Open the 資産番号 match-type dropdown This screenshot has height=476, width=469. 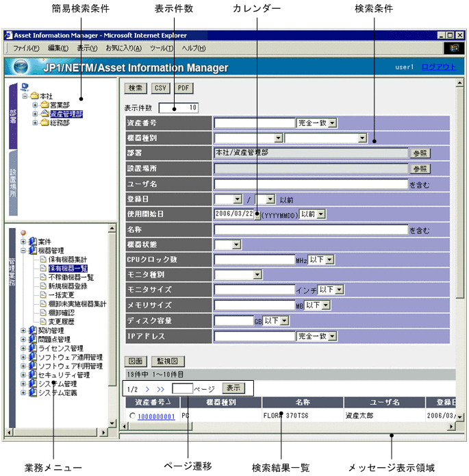(332, 123)
